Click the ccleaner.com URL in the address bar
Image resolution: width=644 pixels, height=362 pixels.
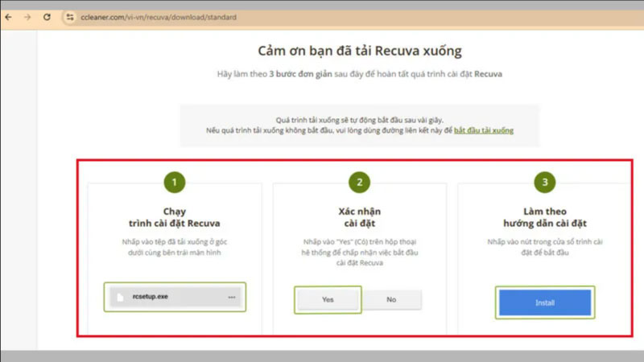pos(159,17)
